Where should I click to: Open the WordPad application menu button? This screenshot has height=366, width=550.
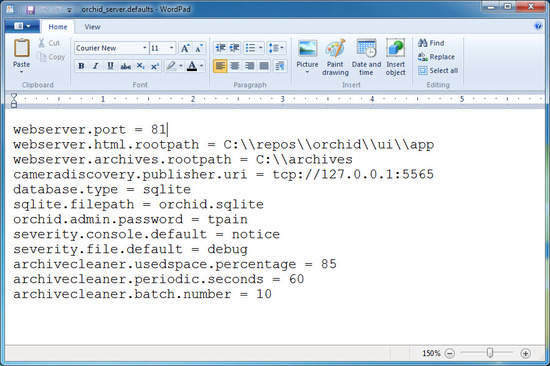pyautogui.click(x=22, y=26)
